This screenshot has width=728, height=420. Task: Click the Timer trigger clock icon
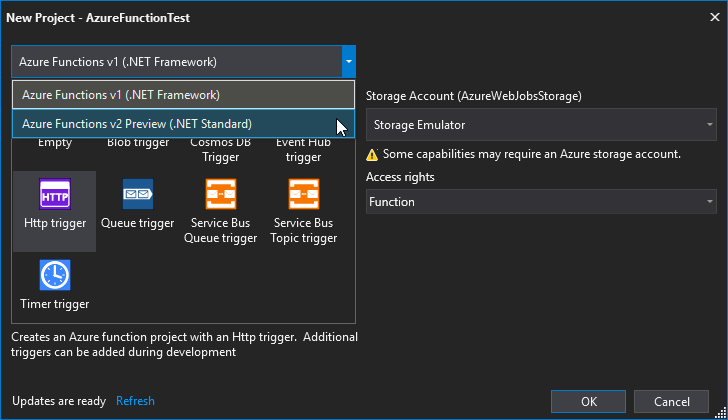(x=54, y=274)
